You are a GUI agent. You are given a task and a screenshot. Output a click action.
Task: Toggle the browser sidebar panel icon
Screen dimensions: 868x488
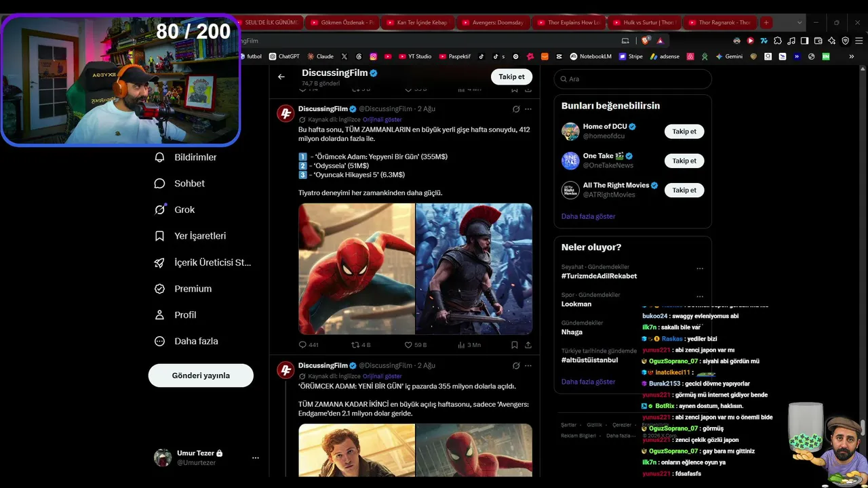point(805,41)
